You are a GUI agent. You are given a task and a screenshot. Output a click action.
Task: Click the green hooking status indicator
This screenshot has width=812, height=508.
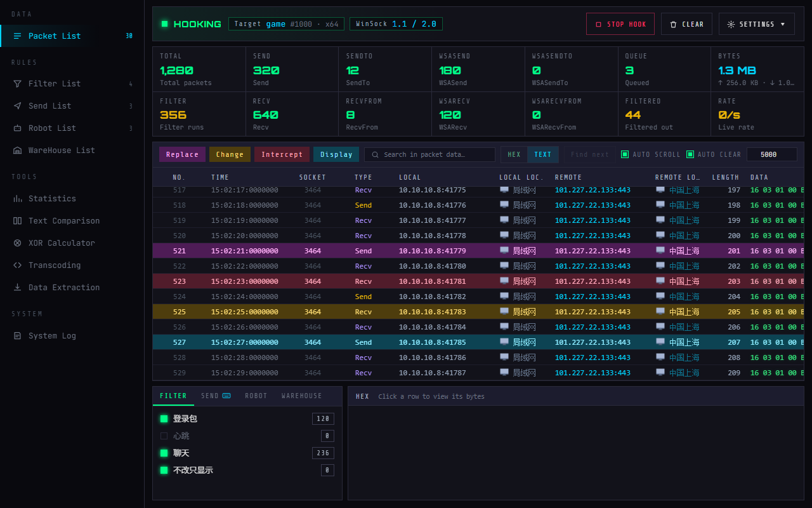pos(164,24)
